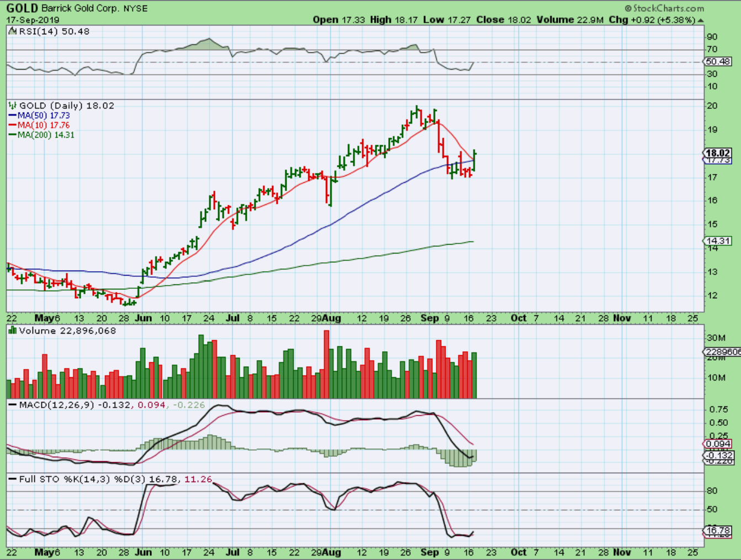741x560 pixels.
Task: Click the 90 level on the RSI axis
Action: 712,37
